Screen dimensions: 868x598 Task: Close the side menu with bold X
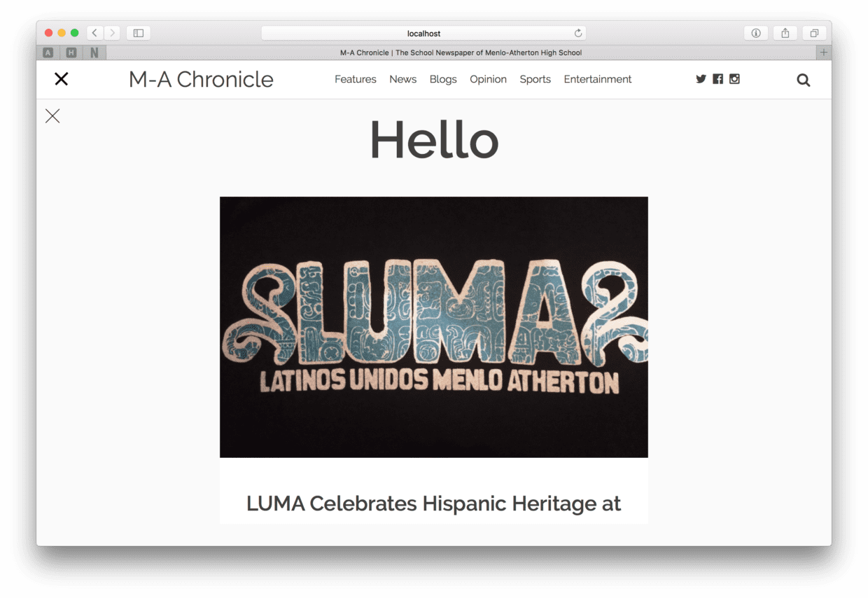[x=62, y=79]
